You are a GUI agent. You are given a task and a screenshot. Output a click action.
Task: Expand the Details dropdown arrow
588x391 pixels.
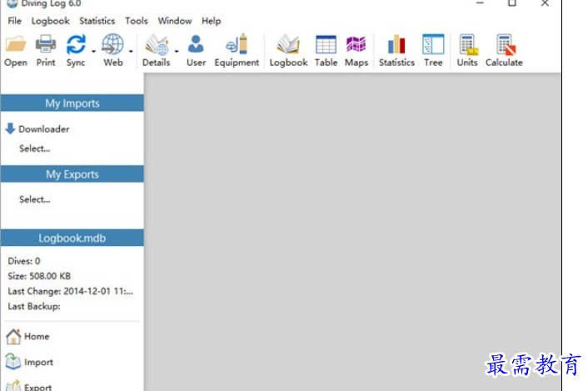[x=177, y=51]
